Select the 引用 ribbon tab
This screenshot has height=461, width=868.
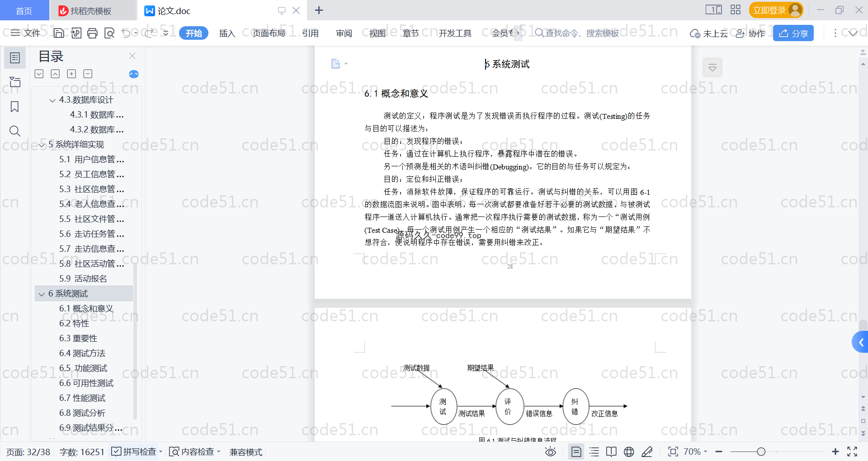coord(310,33)
